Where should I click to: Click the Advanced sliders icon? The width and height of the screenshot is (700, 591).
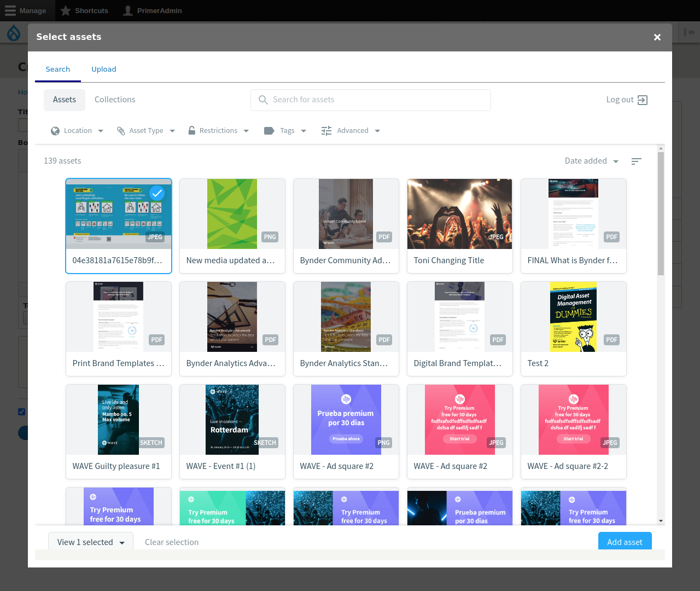click(x=326, y=131)
